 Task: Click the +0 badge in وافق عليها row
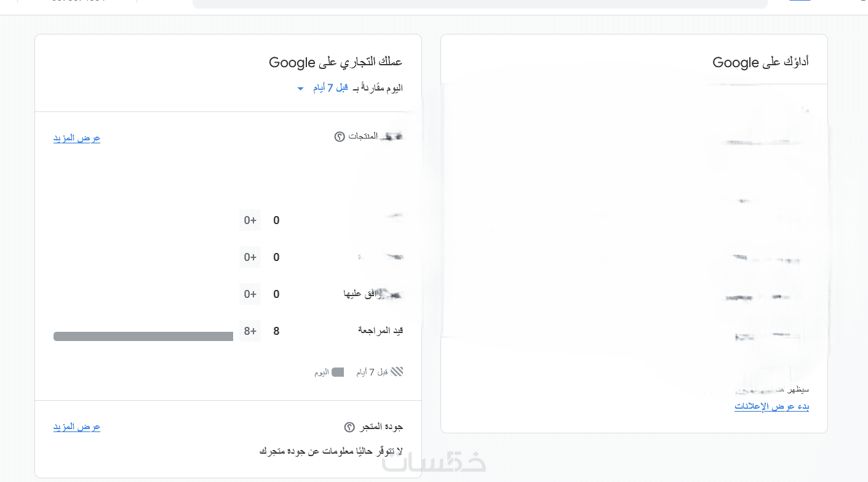(250, 294)
